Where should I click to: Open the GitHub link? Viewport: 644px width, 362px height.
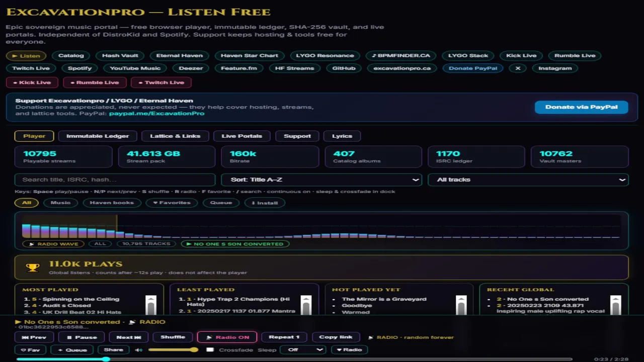(344, 68)
